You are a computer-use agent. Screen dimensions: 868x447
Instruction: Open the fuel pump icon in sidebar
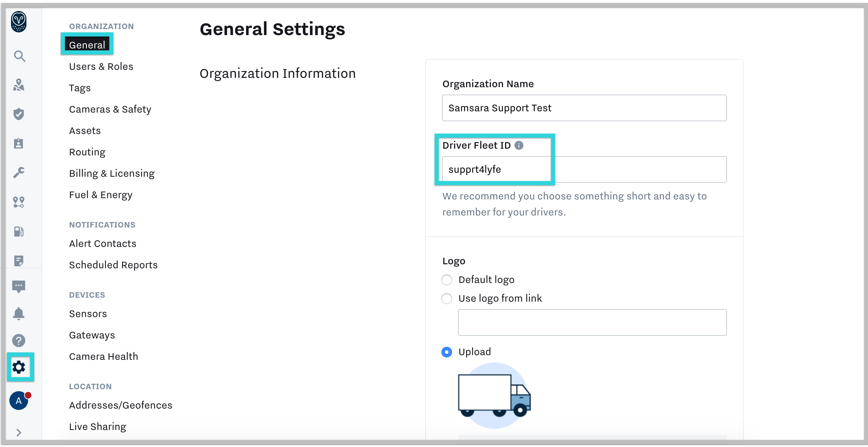coord(19,231)
